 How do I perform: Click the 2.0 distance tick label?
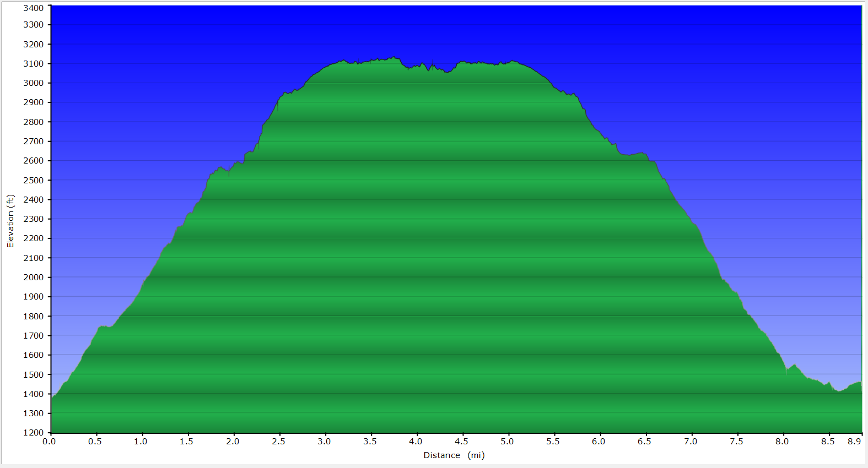[233, 442]
